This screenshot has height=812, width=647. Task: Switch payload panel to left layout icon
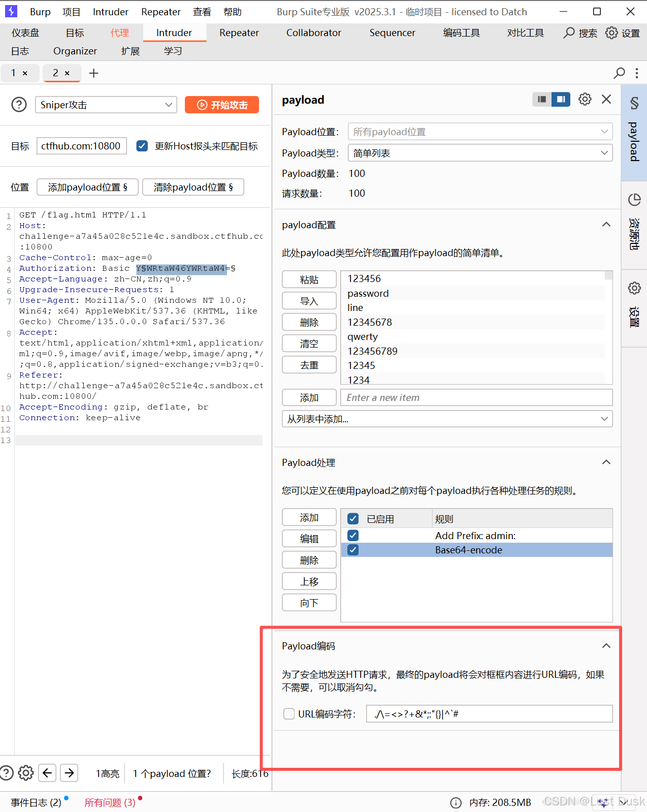point(542,99)
